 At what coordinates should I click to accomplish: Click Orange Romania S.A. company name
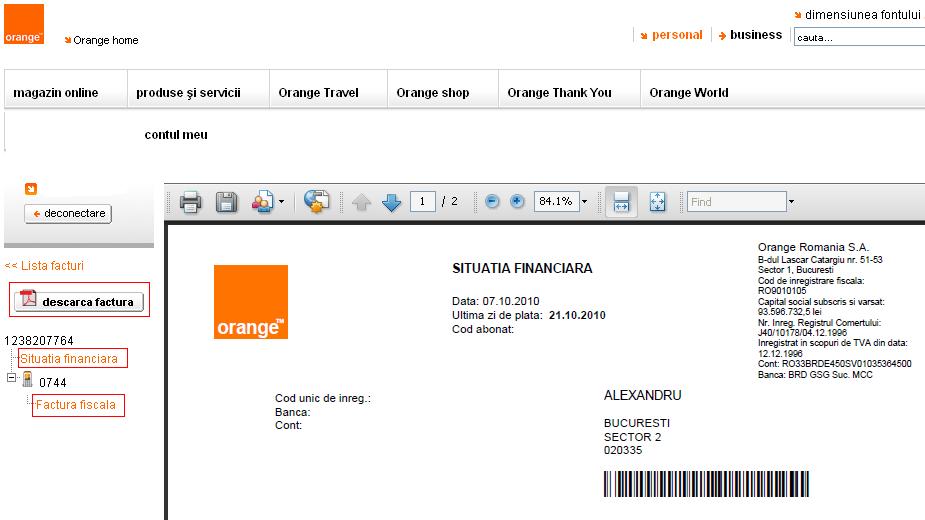click(813, 247)
